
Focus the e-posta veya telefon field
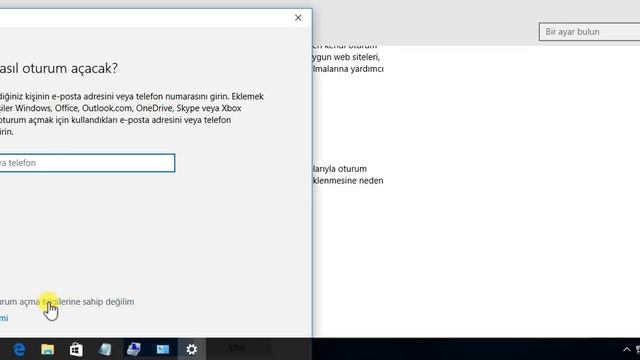(87, 163)
